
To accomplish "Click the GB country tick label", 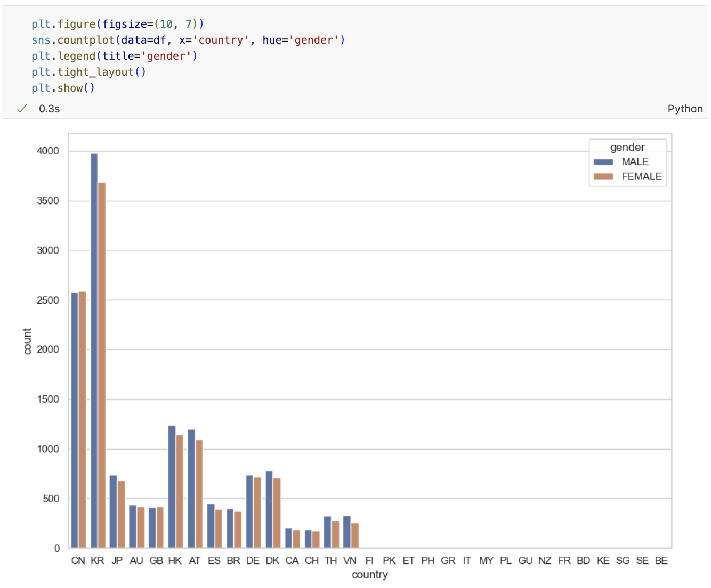I will (156, 561).
